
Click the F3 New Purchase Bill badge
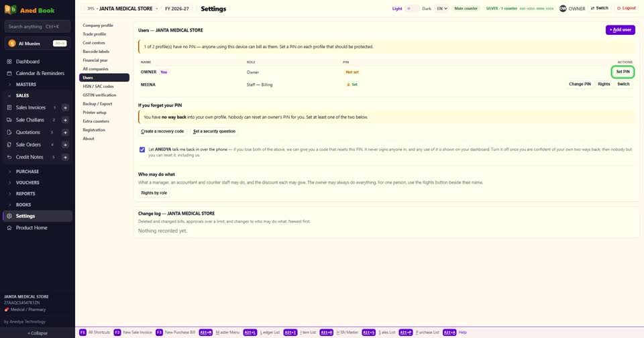coord(159,332)
